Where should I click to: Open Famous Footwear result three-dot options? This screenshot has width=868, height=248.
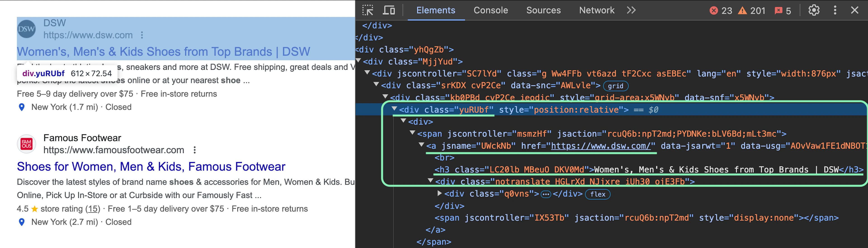pos(194,150)
